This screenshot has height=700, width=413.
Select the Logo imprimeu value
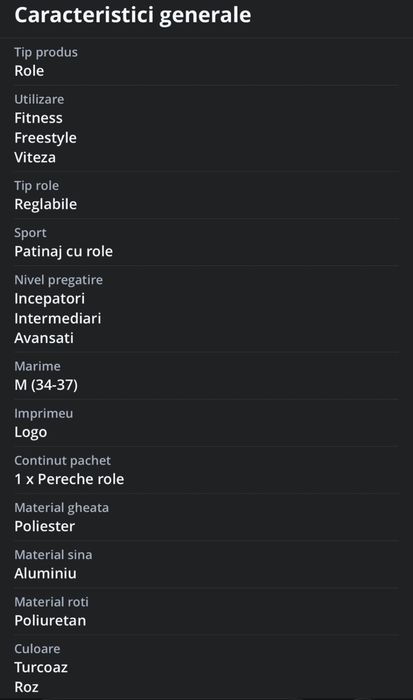(30, 432)
